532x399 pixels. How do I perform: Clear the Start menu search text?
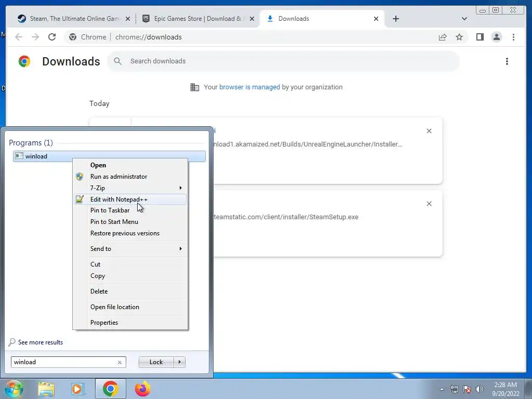point(120,362)
